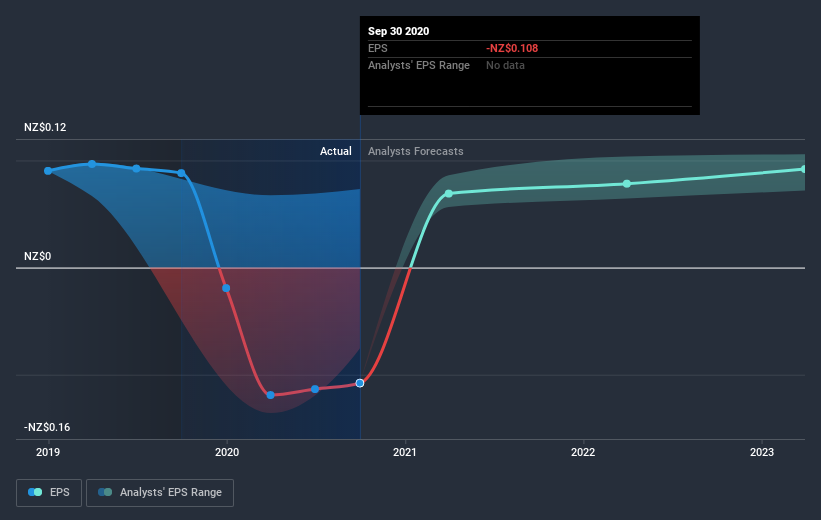
Task: Select the mid-2020 EPS data point
Action: (315, 389)
